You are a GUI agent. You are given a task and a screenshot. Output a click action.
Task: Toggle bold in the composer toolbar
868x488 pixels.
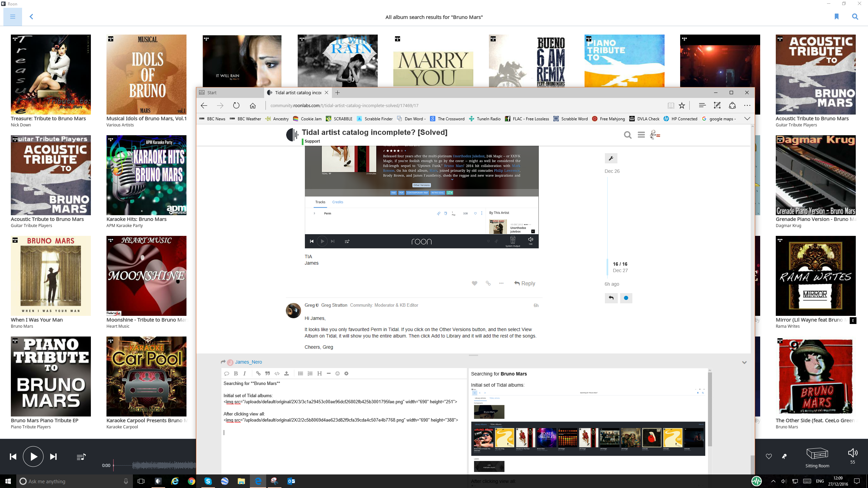click(236, 373)
